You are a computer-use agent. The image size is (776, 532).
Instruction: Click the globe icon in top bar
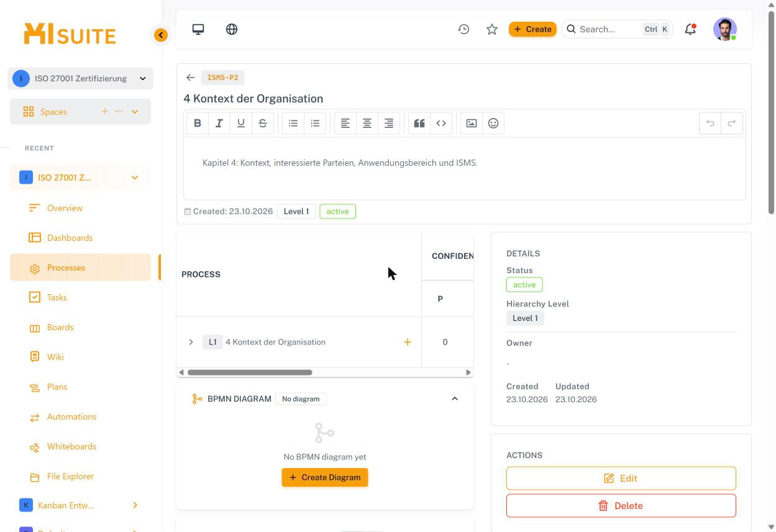232,29
